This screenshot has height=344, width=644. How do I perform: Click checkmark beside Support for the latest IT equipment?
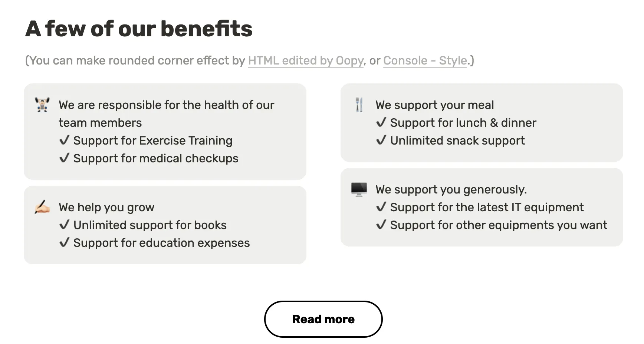[x=381, y=207]
